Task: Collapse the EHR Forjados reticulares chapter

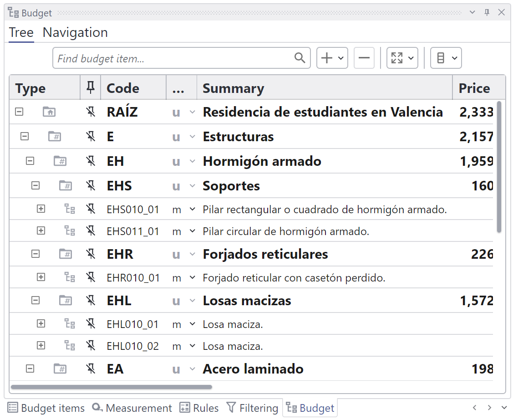Action: (36, 254)
